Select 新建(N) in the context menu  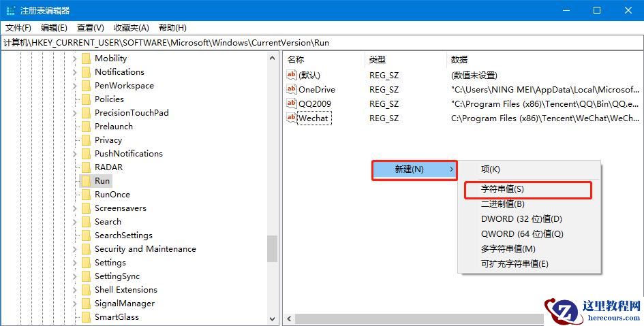(414, 169)
